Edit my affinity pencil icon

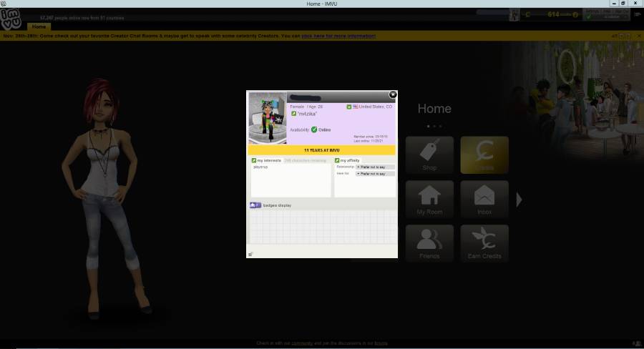[337, 160]
